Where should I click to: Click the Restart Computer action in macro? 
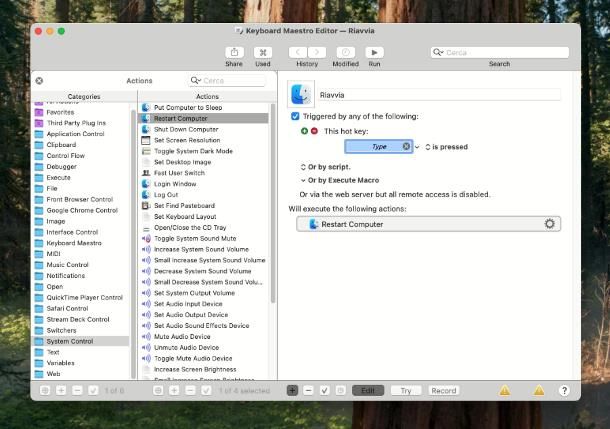(x=428, y=224)
